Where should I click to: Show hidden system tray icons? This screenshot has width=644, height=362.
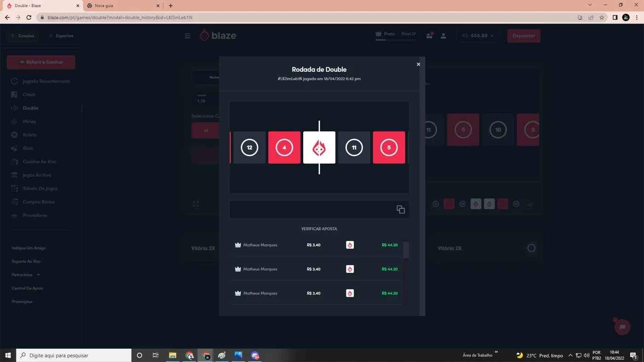(570, 355)
